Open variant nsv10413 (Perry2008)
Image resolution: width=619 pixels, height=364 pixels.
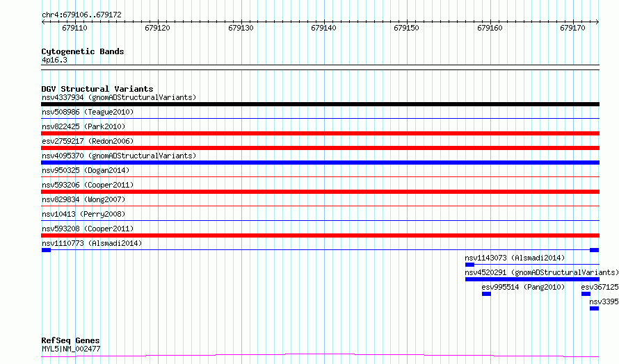pyautogui.click(x=83, y=214)
